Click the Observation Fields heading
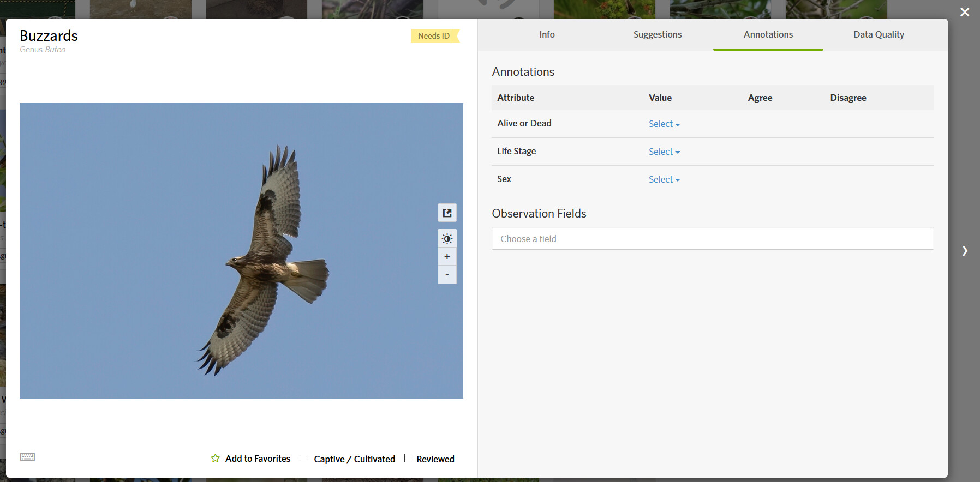Image resolution: width=980 pixels, height=482 pixels. (x=539, y=213)
